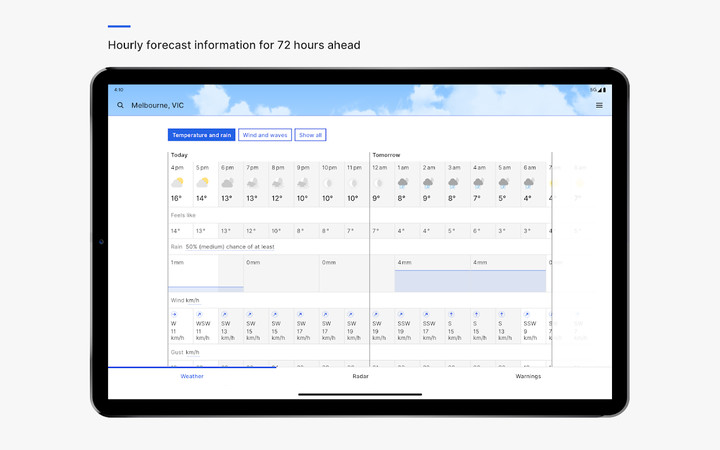
Task: Select the 1am shower weather icon
Action: point(403,183)
